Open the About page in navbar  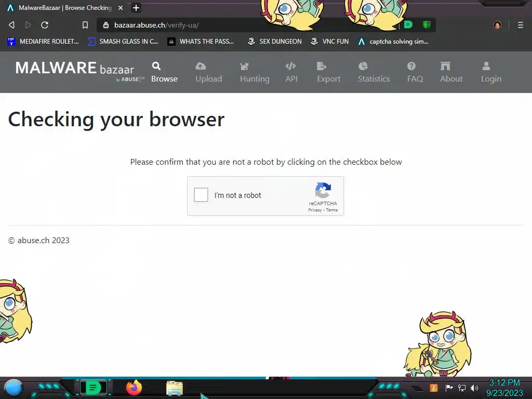(451, 72)
